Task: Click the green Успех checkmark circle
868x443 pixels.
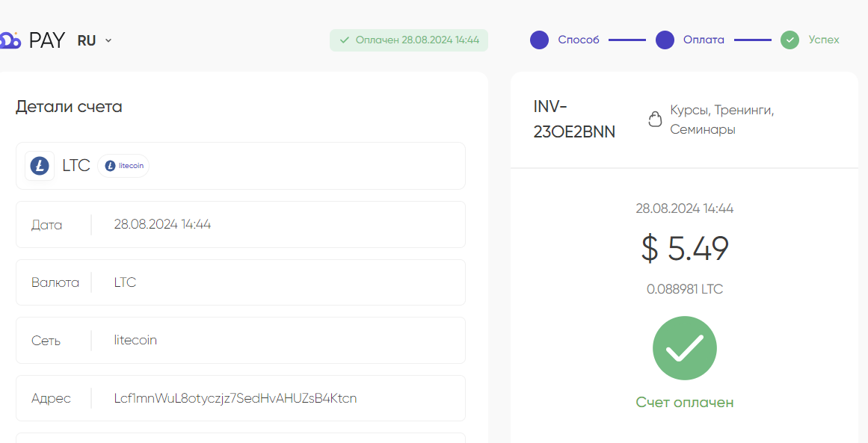Action: (x=790, y=40)
